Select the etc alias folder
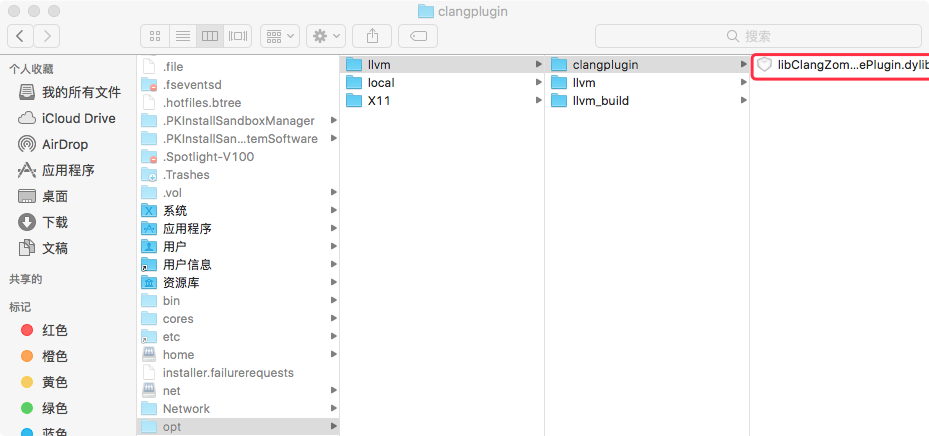The width and height of the screenshot is (929, 436). 238,336
